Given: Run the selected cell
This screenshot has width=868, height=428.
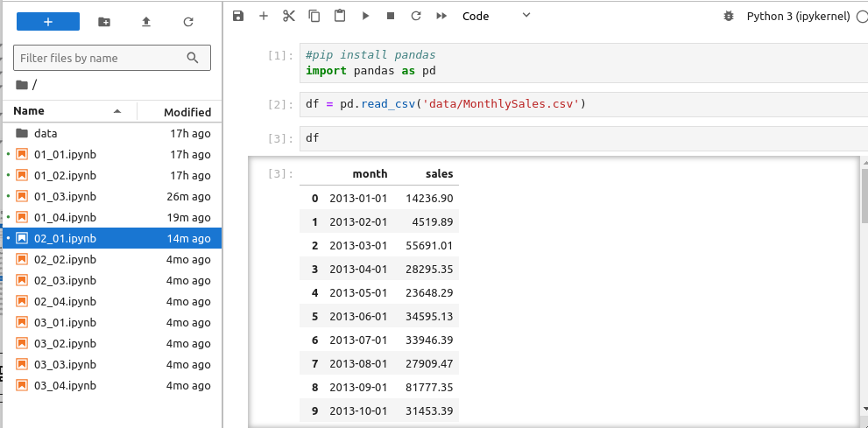Looking at the screenshot, I should coord(365,16).
